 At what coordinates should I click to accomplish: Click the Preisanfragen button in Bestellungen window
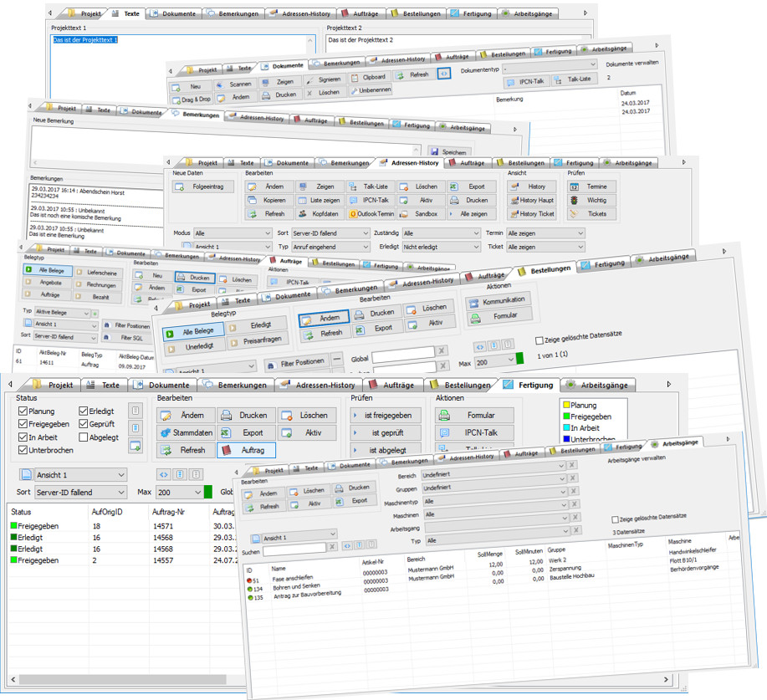(257, 340)
